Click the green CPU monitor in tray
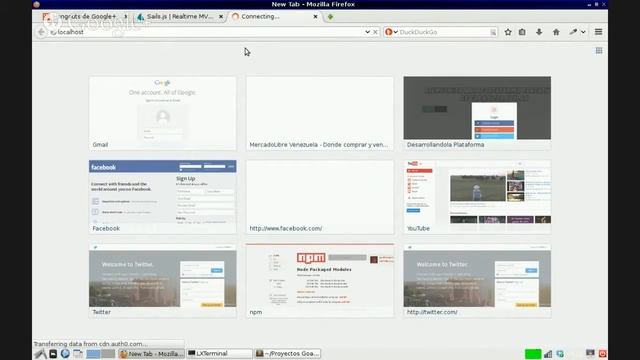The height and width of the screenshot is (360, 640). coord(533,353)
